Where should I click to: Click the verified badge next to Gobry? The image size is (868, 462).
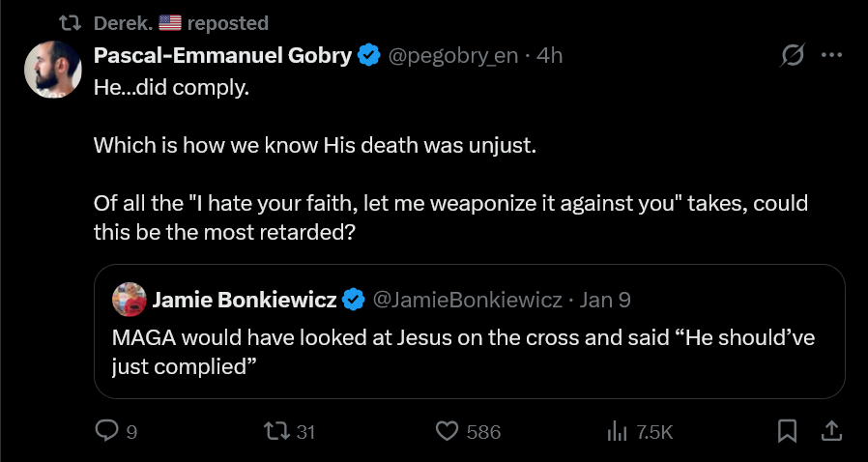tap(368, 56)
